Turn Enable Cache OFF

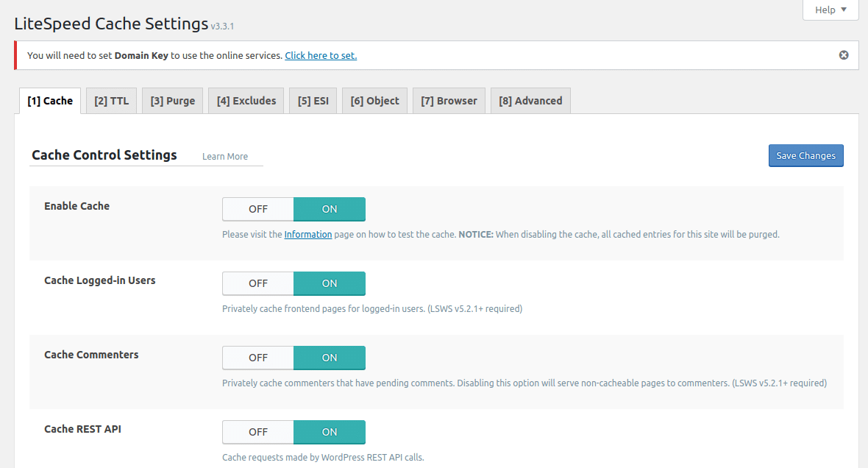pyautogui.click(x=258, y=210)
